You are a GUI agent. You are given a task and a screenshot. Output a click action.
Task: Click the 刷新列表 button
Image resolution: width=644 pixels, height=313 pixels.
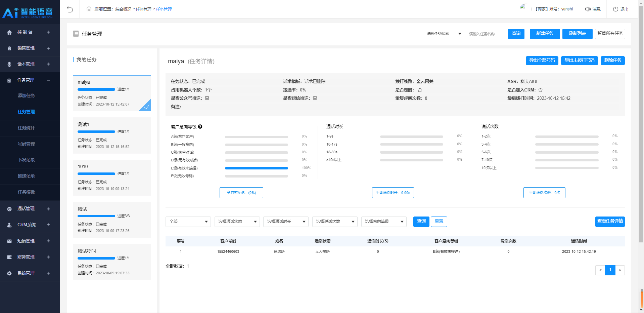578,34
